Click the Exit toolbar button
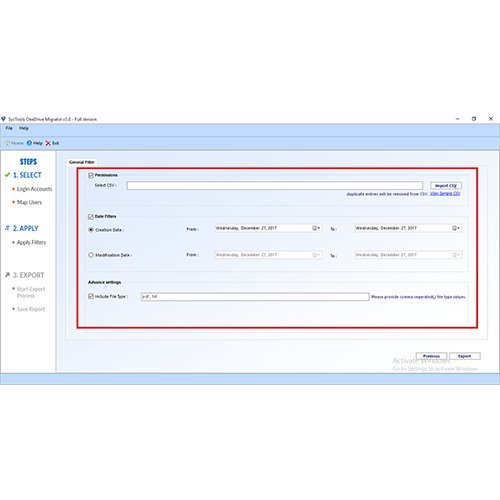The height and width of the screenshot is (500, 500). click(x=52, y=143)
